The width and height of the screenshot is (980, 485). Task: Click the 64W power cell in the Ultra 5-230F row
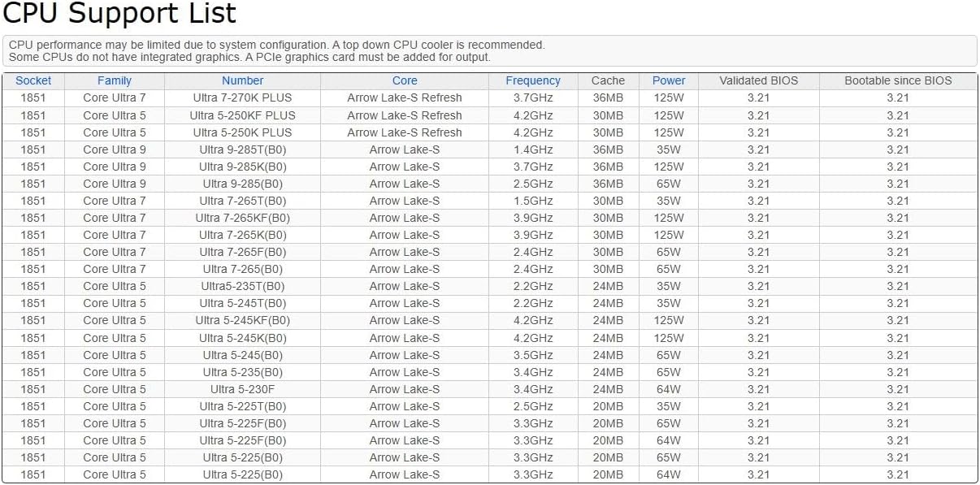pyautogui.click(x=669, y=389)
